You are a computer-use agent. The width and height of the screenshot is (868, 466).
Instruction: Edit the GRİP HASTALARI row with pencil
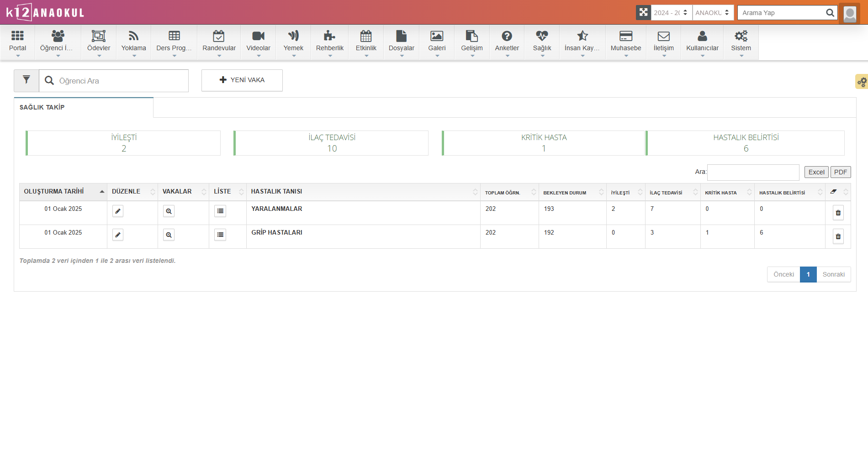(x=118, y=235)
